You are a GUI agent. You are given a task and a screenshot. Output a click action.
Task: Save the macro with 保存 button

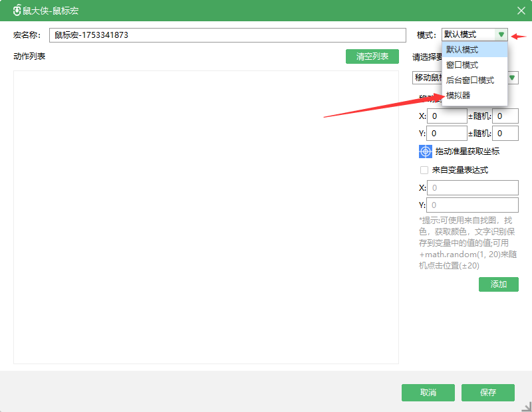(x=488, y=393)
